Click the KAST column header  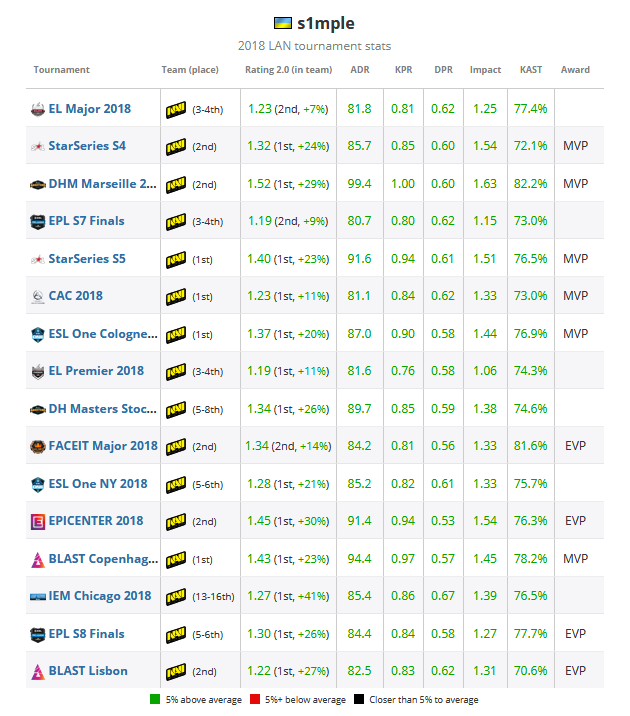click(x=531, y=70)
